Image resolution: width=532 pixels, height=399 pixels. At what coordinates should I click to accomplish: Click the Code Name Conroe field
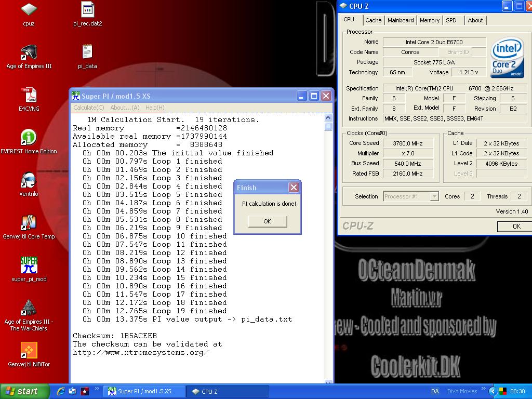(x=410, y=52)
